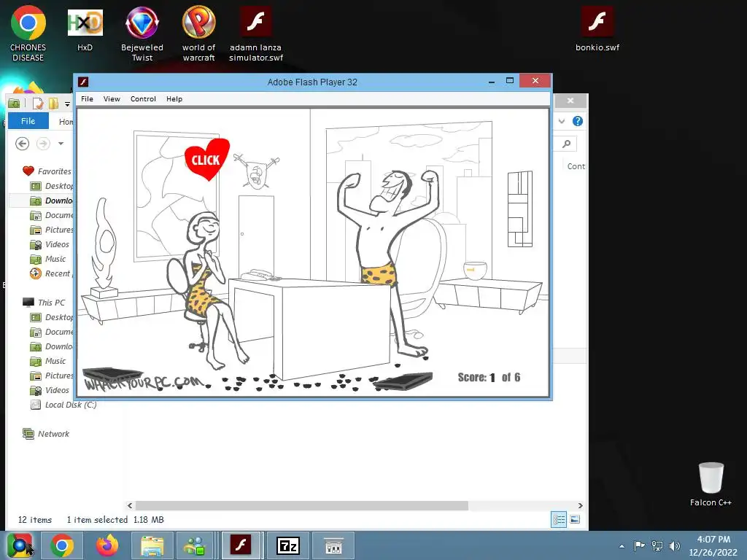Switch to Flash Player taskbar button
747x560 pixels.
point(241,545)
